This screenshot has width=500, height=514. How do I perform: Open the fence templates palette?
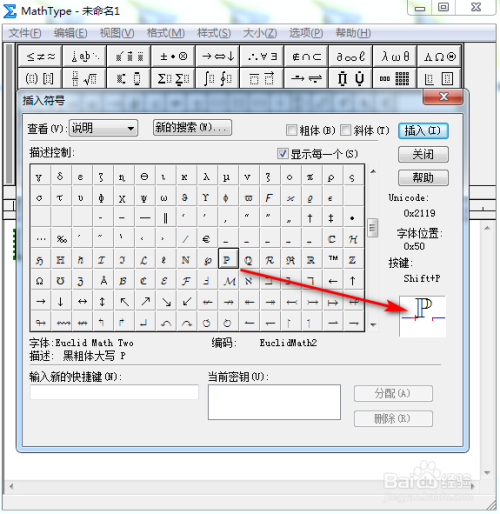tap(40, 79)
